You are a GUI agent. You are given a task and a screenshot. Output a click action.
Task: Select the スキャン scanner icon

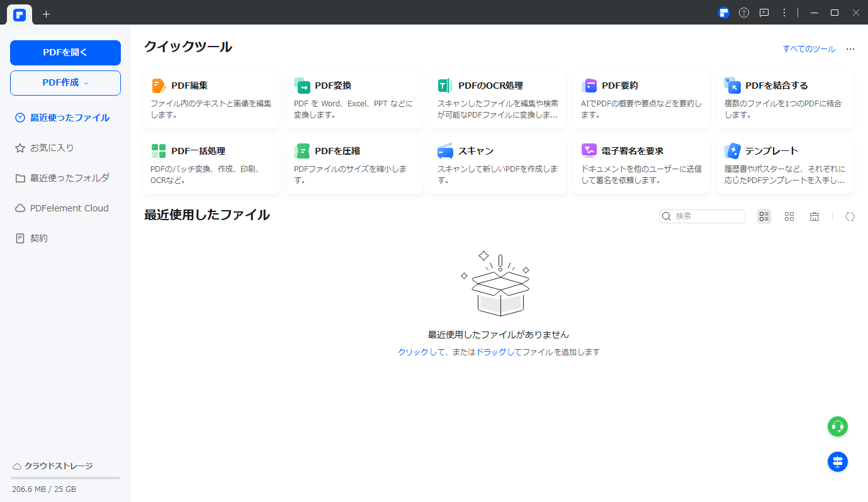446,151
